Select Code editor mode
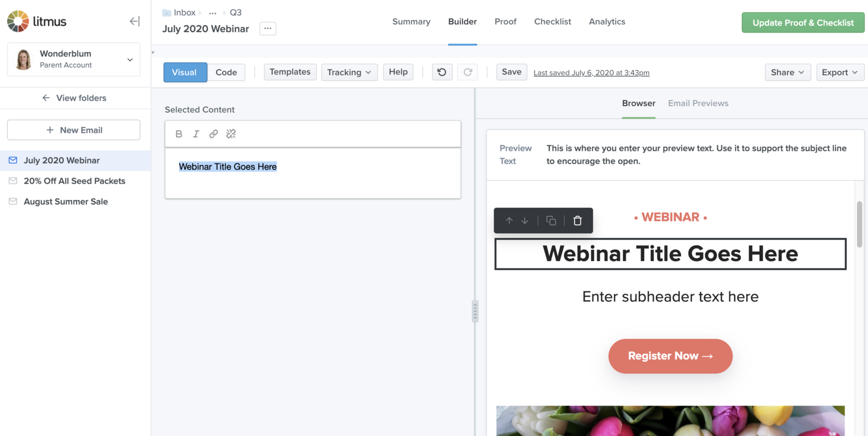Image resolution: width=868 pixels, height=436 pixels. coord(226,72)
